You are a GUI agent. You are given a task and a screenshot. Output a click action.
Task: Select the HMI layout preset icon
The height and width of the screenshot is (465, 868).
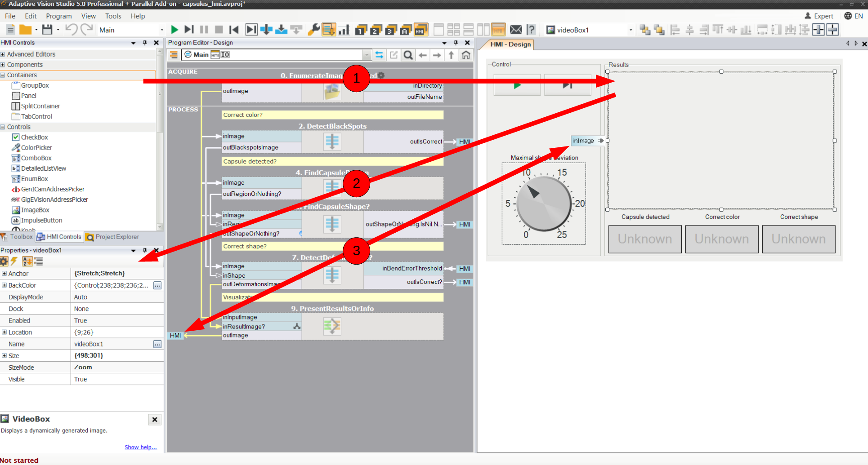point(421,30)
